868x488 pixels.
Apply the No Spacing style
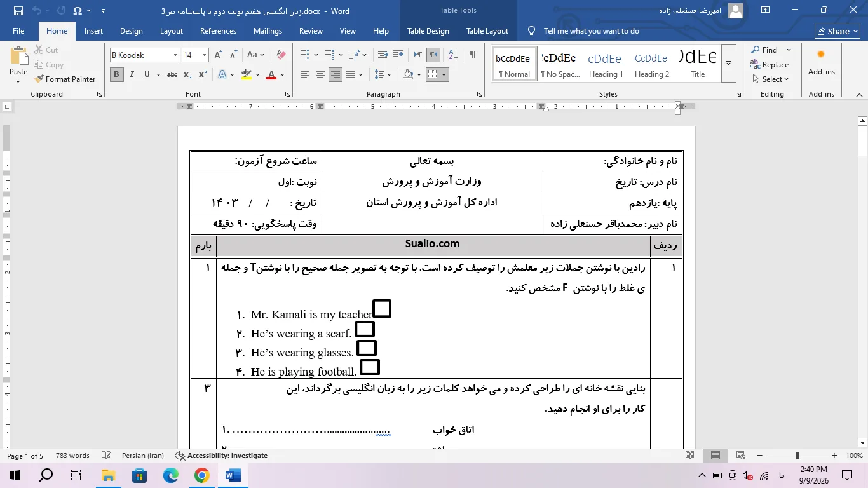pyautogui.click(x=559, y=64)
